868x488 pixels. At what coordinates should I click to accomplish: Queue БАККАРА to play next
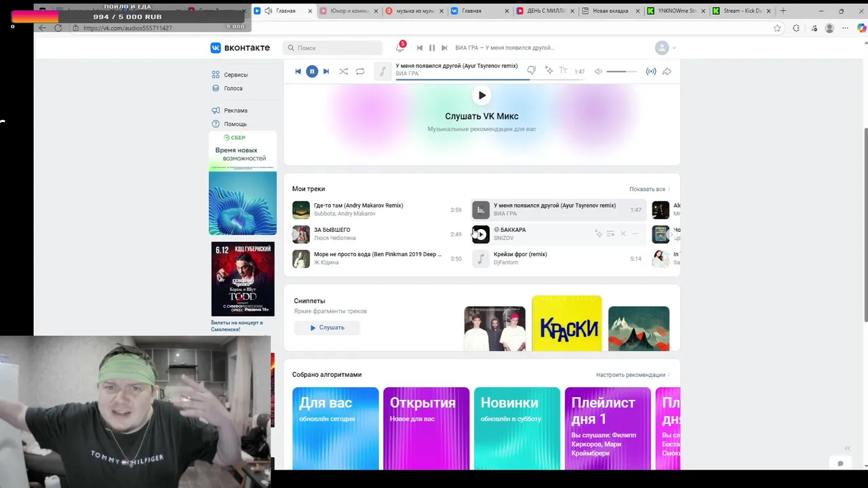[x=610, y=234]
